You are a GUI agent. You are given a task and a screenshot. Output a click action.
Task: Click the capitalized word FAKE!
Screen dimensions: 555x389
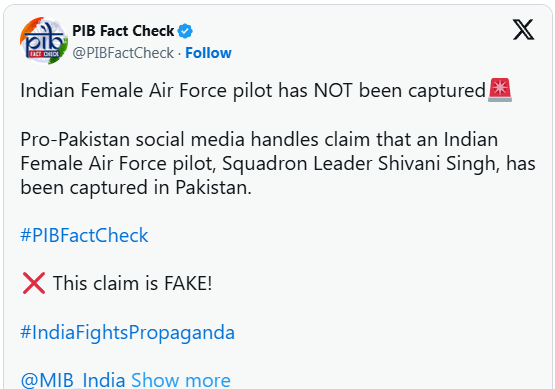(x=188, y=284)
